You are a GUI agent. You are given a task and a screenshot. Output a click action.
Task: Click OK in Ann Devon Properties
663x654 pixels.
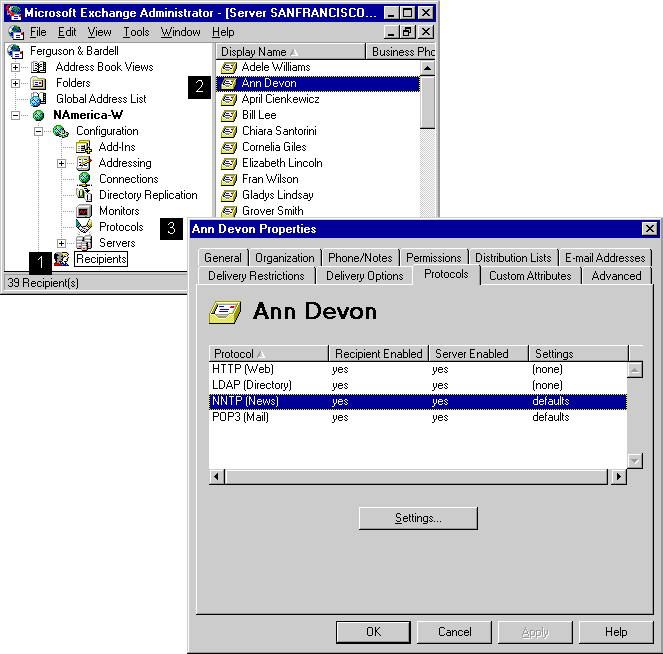point(373,632)
